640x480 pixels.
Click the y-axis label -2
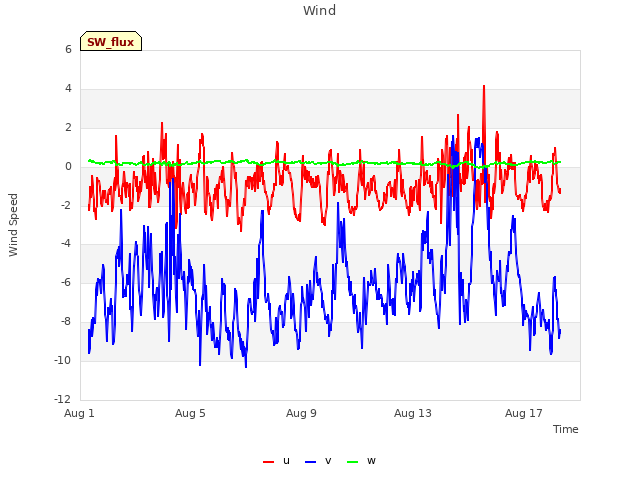coord(66,205)
